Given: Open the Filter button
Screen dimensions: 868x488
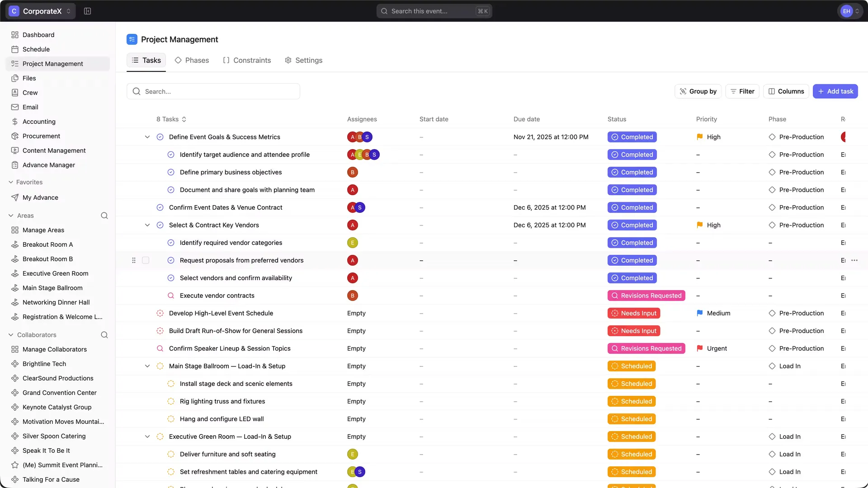Looking at the screenshot, I should coord(742,91).
